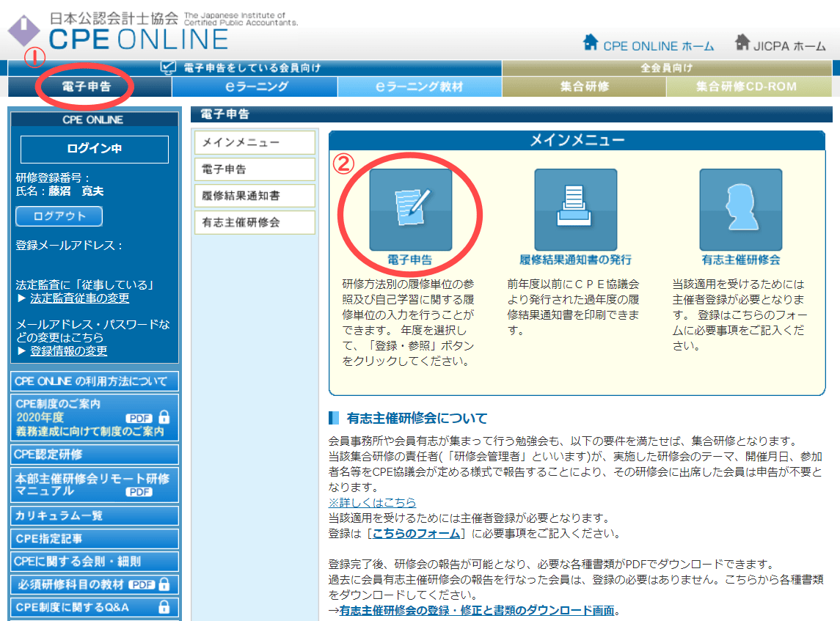This screenshot has width=840, height=621.
Task: Click the 研修登録番号 label
Action: 53,177
